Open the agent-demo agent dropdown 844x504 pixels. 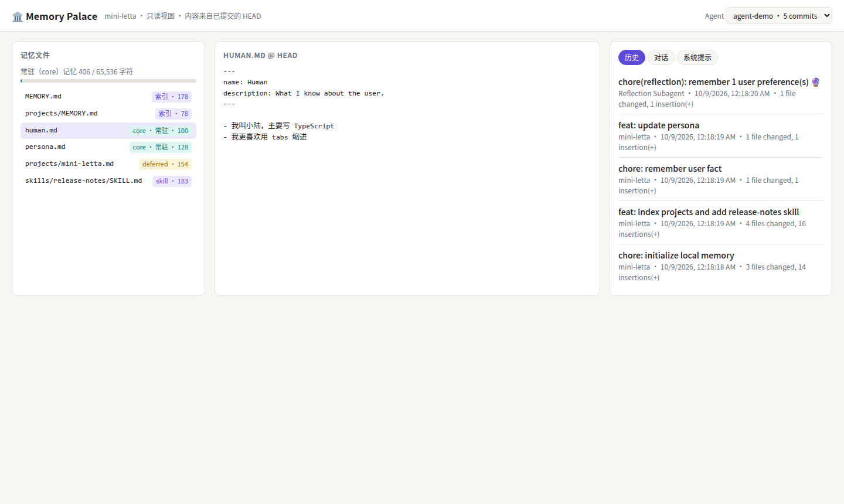(x=778, y=16)
